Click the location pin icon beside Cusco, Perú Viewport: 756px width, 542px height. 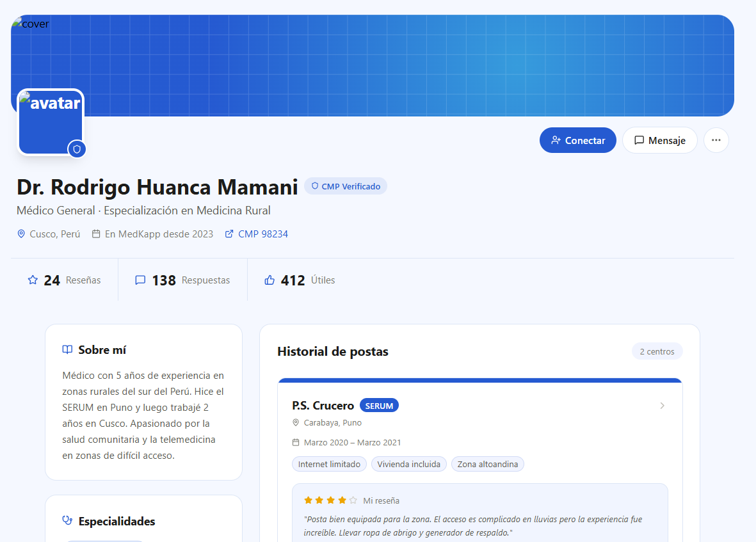(x=21, y=234)
